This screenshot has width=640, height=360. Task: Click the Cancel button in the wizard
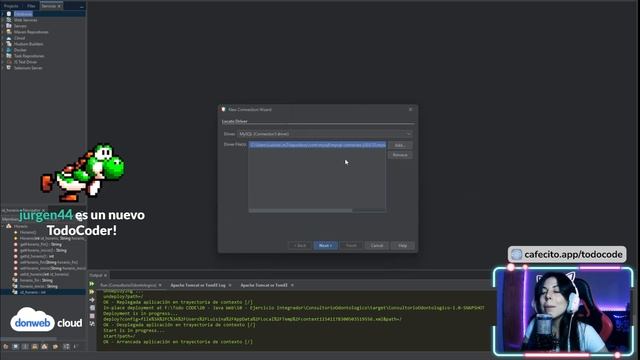click(376, 245)
